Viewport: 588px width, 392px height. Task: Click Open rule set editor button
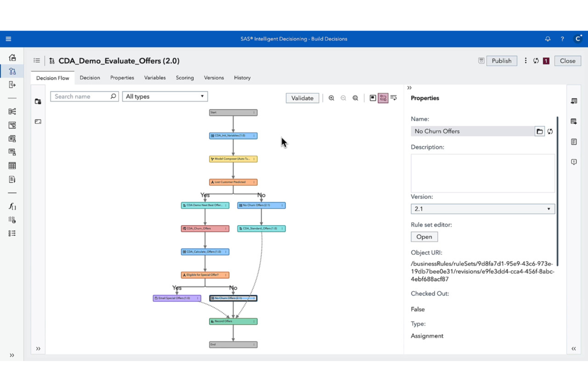click(x=424, y=237)
